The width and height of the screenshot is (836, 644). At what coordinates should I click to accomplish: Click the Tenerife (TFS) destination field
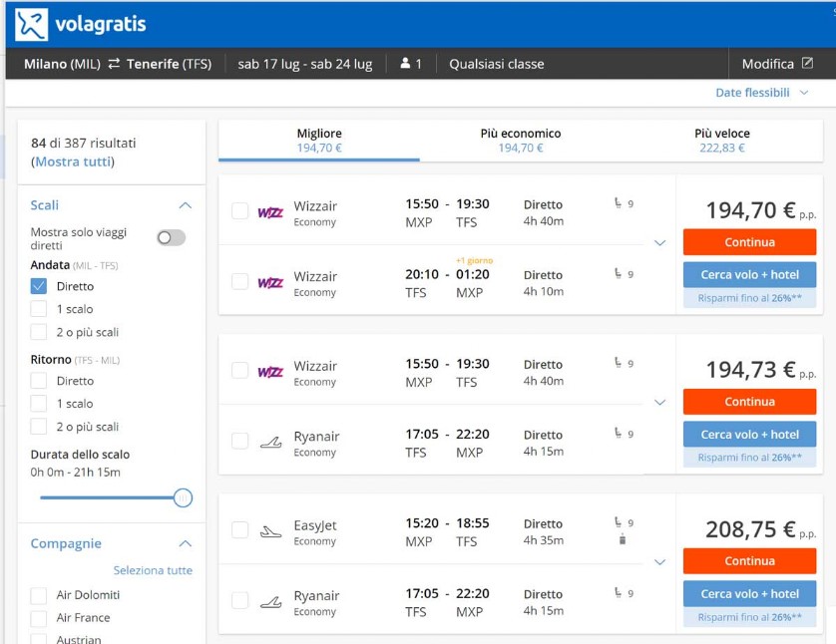coord(169,64)
